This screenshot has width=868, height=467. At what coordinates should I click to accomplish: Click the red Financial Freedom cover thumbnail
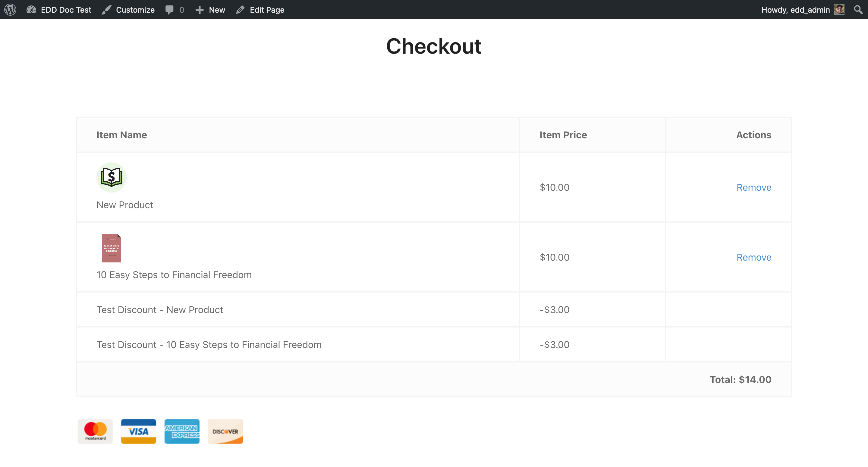(x=112, y=248)
